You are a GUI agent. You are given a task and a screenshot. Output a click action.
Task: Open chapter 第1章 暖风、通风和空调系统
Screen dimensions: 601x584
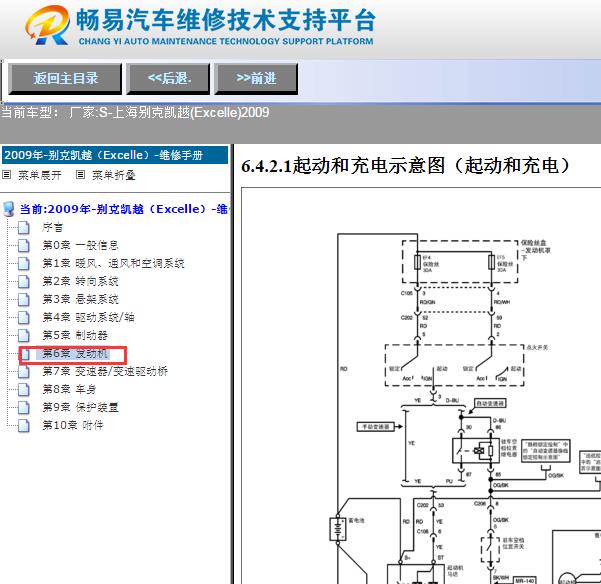[x=113, y=263]
